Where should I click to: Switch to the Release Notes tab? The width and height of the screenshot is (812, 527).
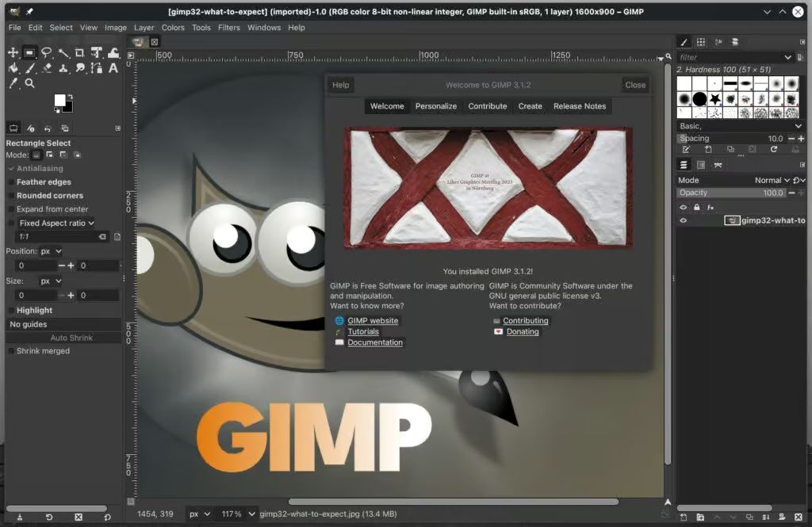579,105
